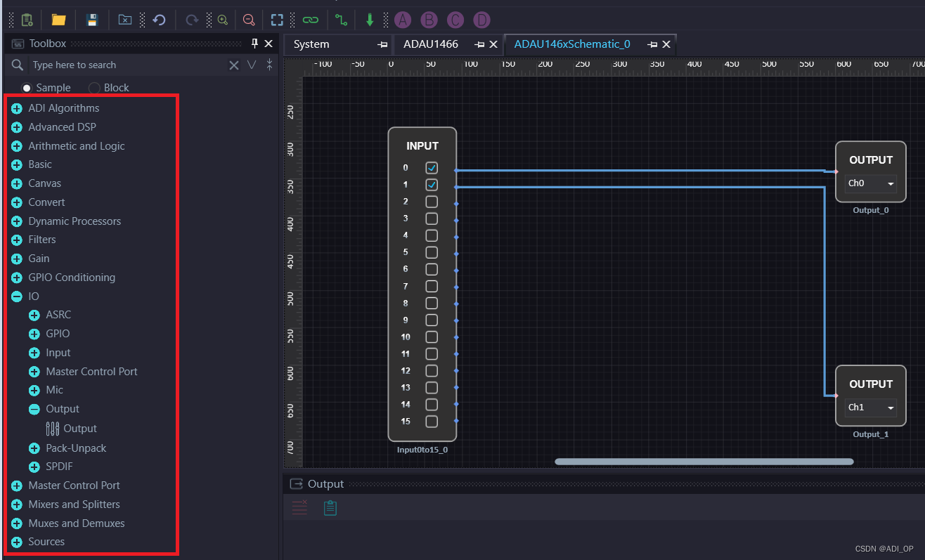Screen dimensions: 925x560
Task: Expand the Pack-Unpack subcategory
Action: click(34, 448)
